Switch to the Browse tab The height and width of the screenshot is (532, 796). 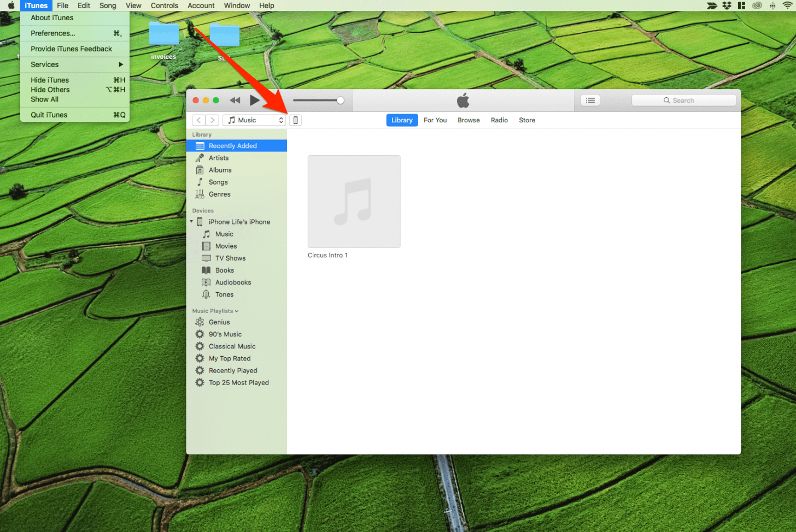[x=468, y=120]
